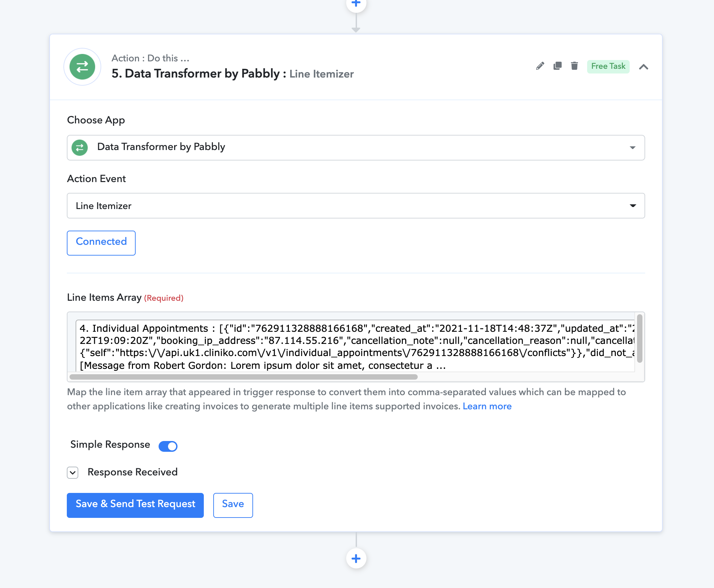Open the Action Event Line Itemizer dropdown

click(356, 206)
